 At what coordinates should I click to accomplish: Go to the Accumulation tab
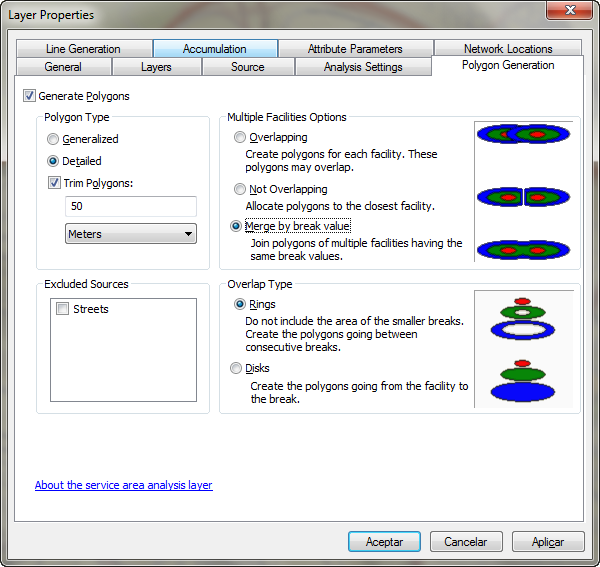(x=214, y=49)
